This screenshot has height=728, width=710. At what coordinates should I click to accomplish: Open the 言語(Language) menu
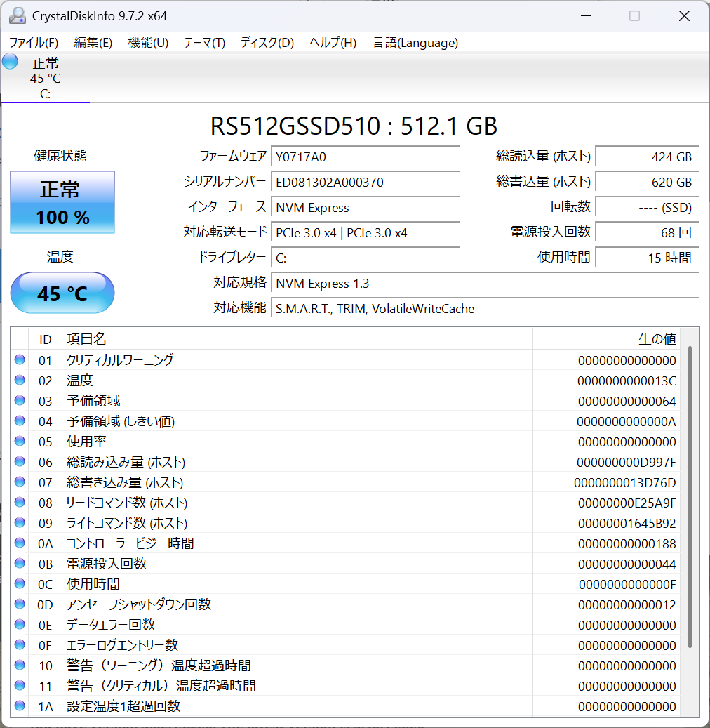coord(415,43)
